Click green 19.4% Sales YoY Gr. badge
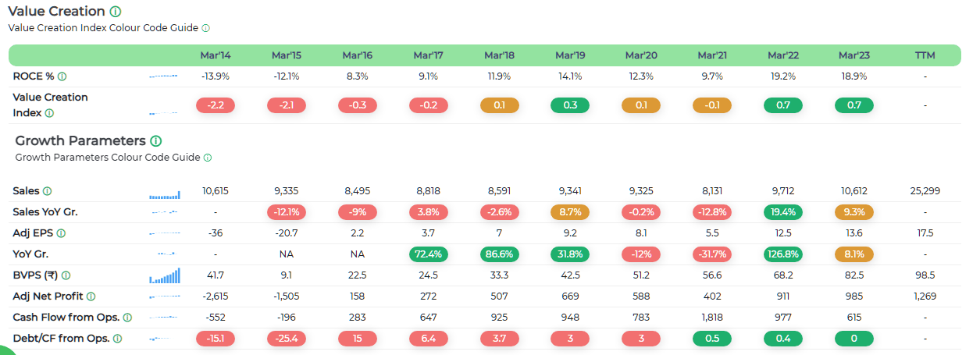Image resolution: width=980 pixels, height=355 pixels. coord(783,212)
